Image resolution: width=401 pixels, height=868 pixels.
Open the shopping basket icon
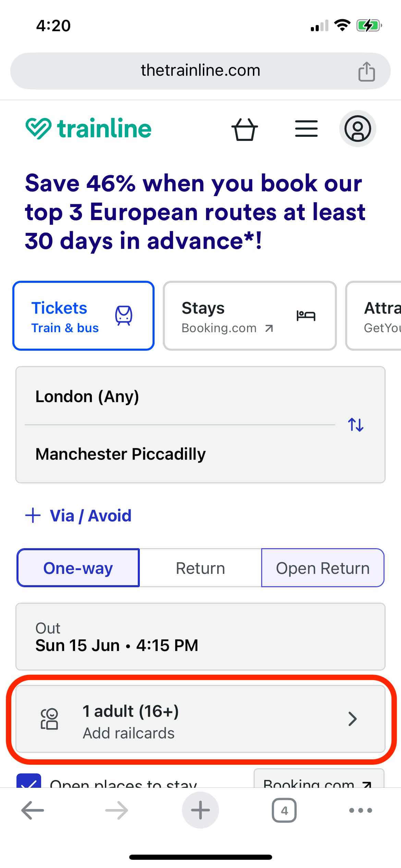click(x=244, y=129)
